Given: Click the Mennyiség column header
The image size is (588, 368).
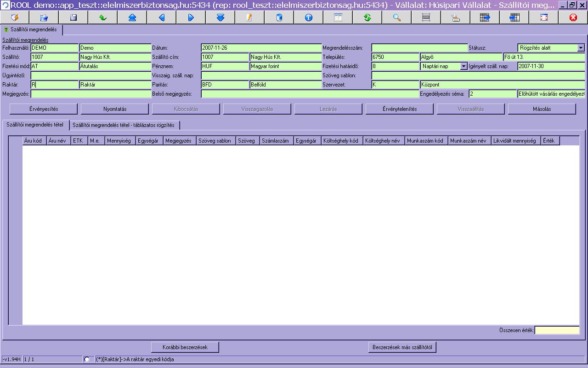Looking at the screenshot, I should (119, 141).
